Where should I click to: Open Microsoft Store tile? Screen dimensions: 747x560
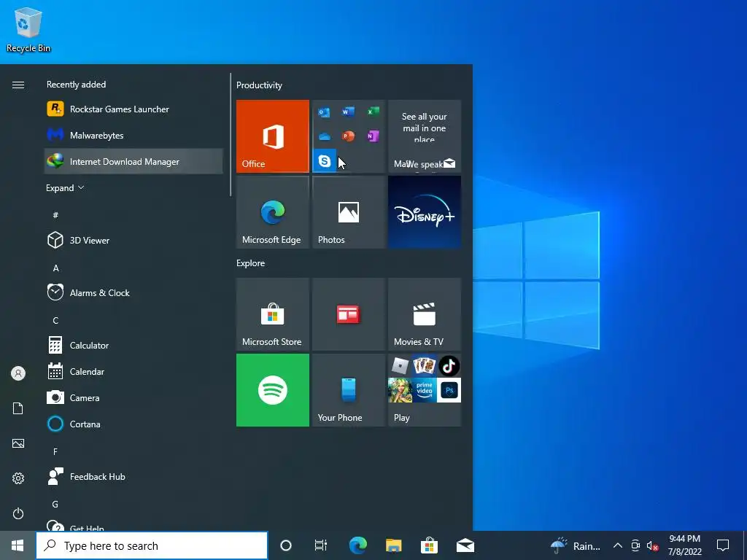pyautogui.click(x=273, y=314)
